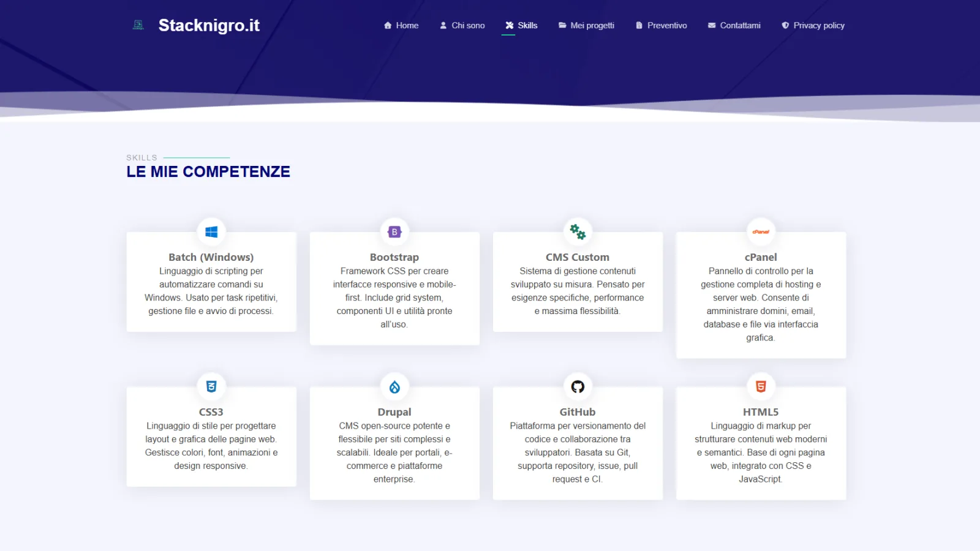Click the Windows logo icon on Batch card
Screen dimensions: 980x551
211,232
